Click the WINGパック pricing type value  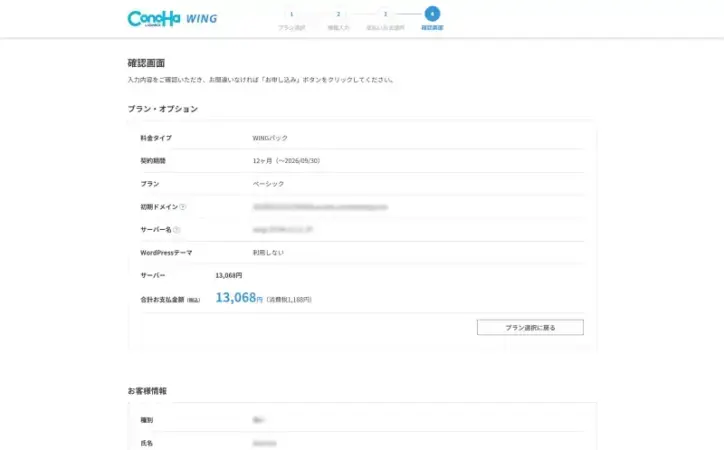click(x=270, y=138)
